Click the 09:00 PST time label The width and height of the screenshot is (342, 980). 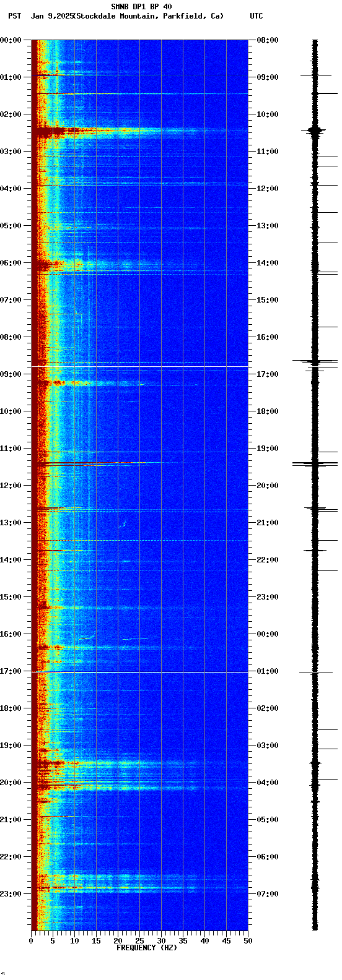pyautogui.click(x=11, y=374)
